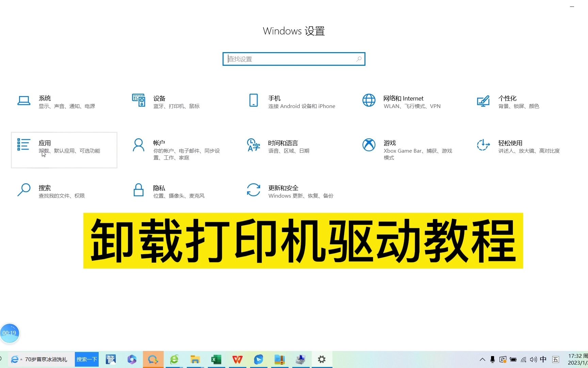Switch to the green 360 browser in taskbar
This screenshot has width=588, height=368.
point(174,359)
